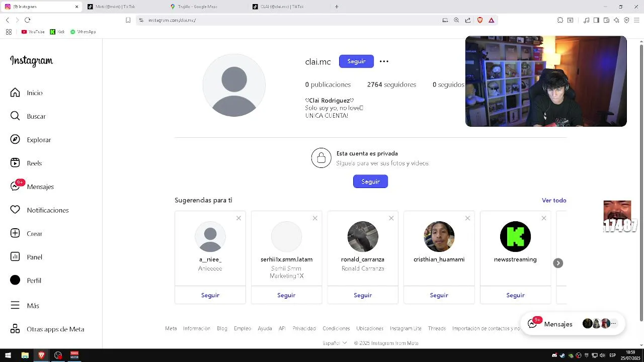644x362 pixels.
Task: Follow a__niee_ suggestion
Action: point(210,295)
